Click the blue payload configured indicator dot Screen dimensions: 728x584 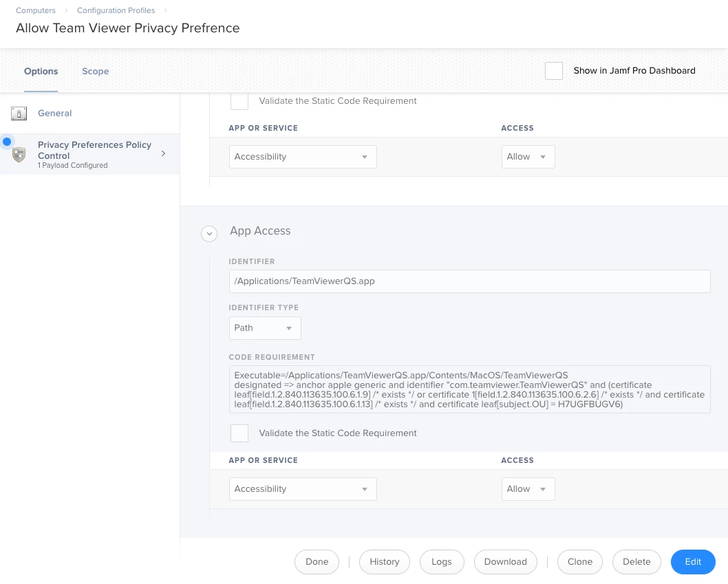(x=7, y=142)
